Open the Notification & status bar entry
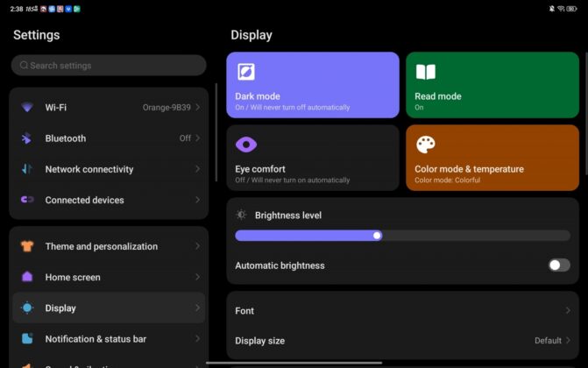This screenshot has width=588, height=368. click(x=109, y=339)
